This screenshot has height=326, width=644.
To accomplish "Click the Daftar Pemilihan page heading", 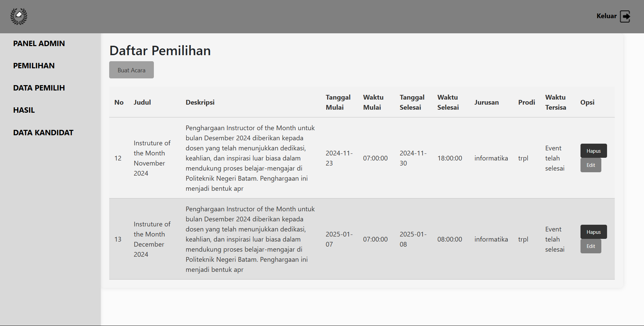I will pyautogui.click(x=160, y=50).
